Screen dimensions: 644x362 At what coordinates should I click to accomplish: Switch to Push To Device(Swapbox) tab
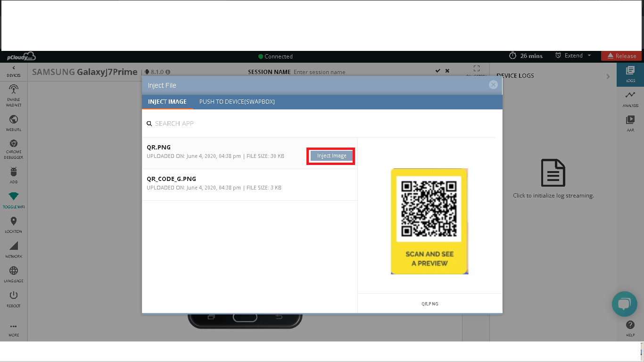(237, 102)
